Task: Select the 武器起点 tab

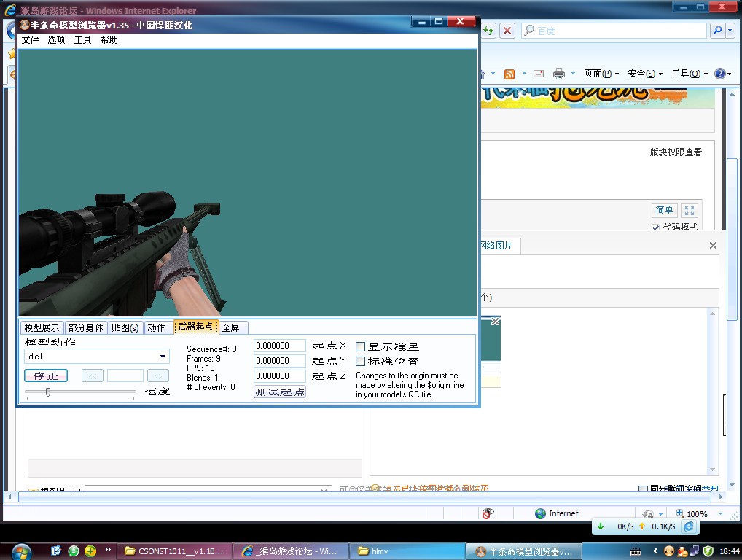Action: click(195, 327)
